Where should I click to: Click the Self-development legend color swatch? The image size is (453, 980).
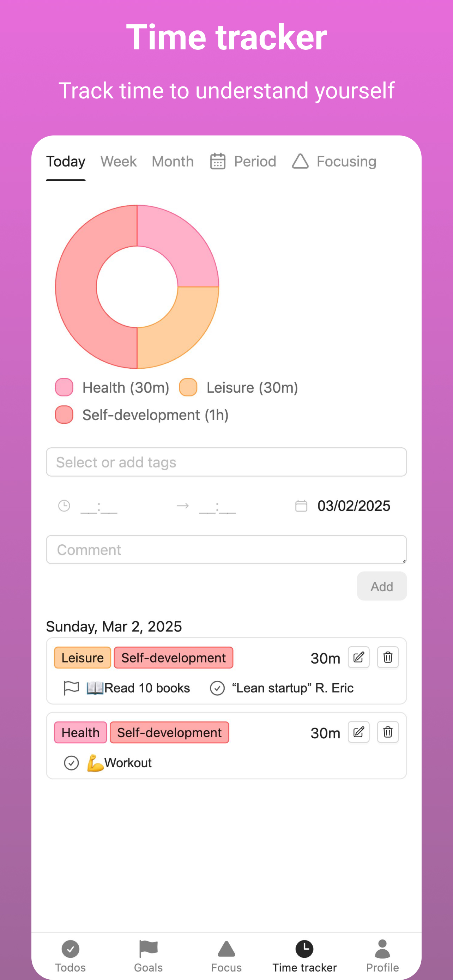(64, 415)
